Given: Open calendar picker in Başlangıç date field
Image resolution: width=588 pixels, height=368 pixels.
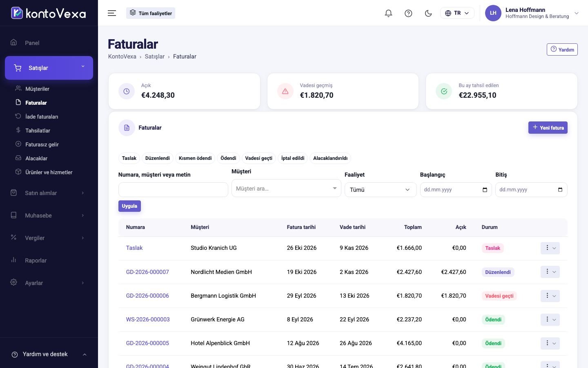Looking at the screenshot, I should 485,190.
